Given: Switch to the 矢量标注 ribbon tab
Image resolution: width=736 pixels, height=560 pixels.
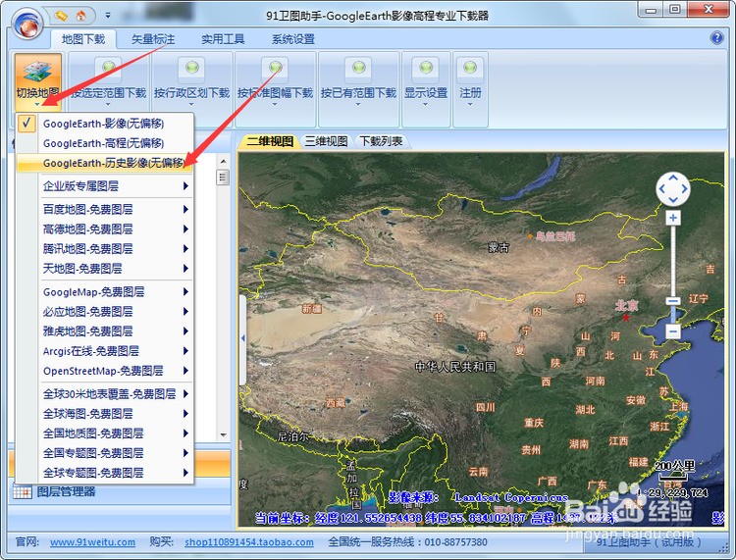Looking at the screenshot, I should click(153, 39).
